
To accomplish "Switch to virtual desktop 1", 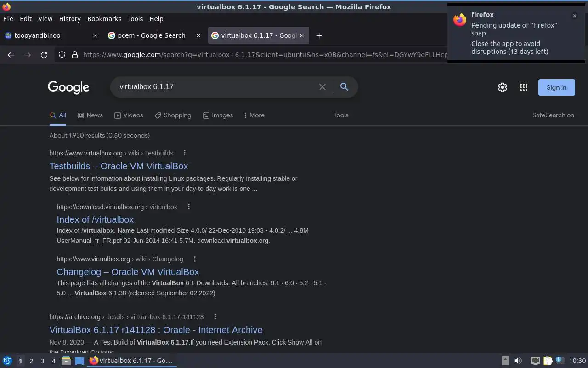I will [x=20, y=361].
